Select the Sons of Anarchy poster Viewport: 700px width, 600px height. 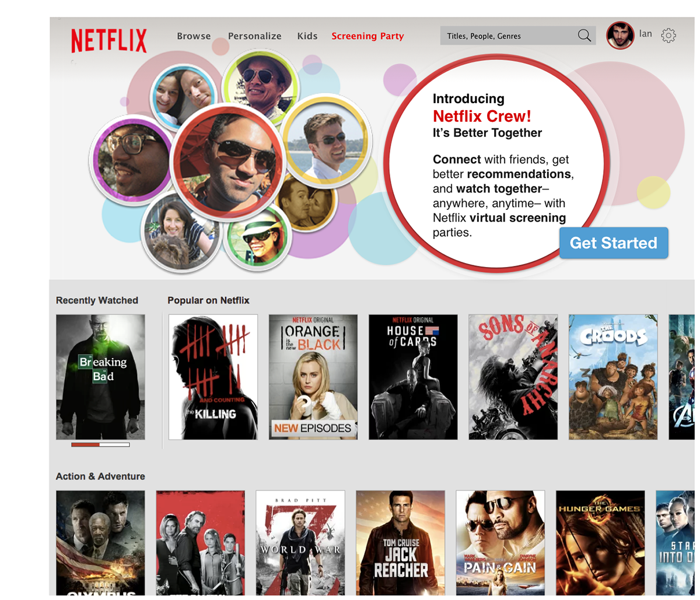(513, 377)
